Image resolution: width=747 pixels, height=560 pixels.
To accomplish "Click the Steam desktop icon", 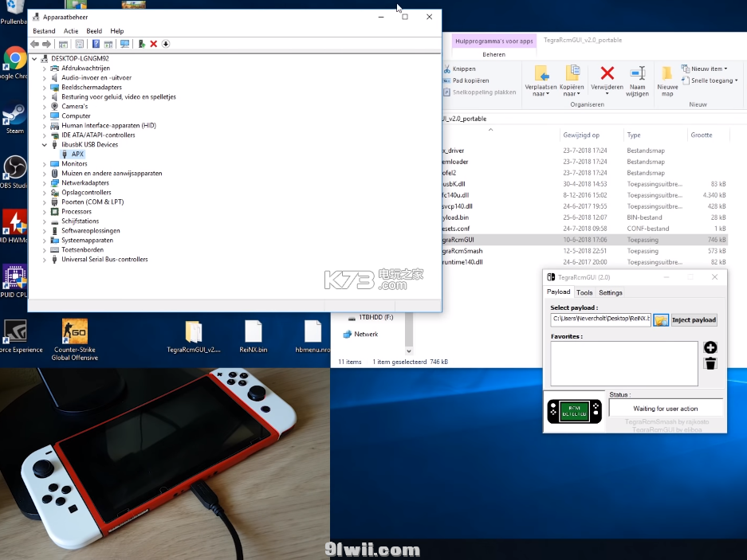I will pos(14,119).
